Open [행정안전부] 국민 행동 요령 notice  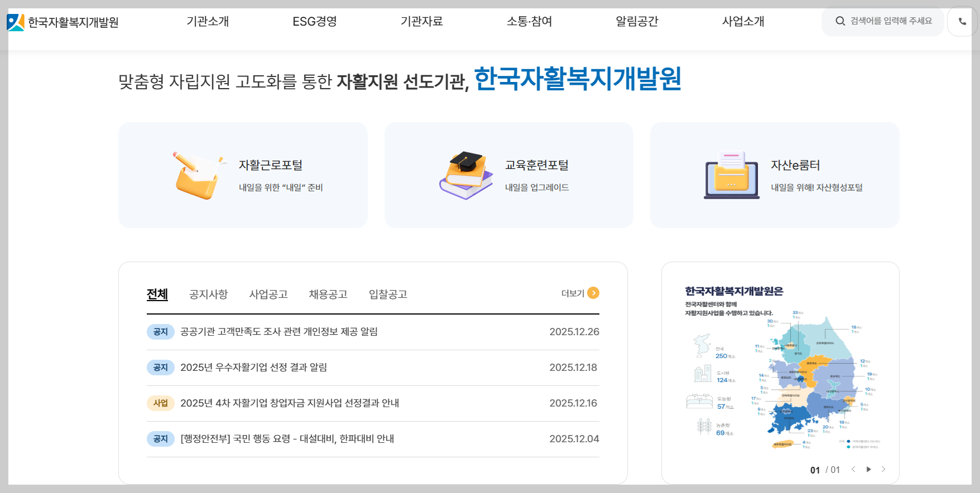tap(287, 439)
